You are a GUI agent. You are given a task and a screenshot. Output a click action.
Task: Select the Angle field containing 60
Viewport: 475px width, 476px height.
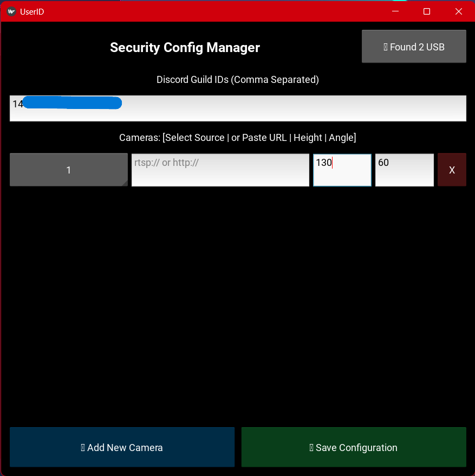405,170
